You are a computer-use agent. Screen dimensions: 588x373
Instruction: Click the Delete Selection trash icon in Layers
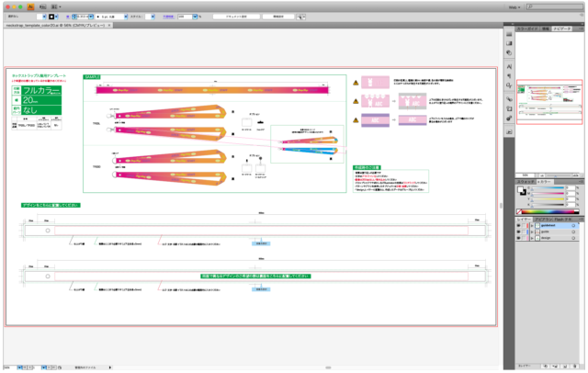[574, 366]
